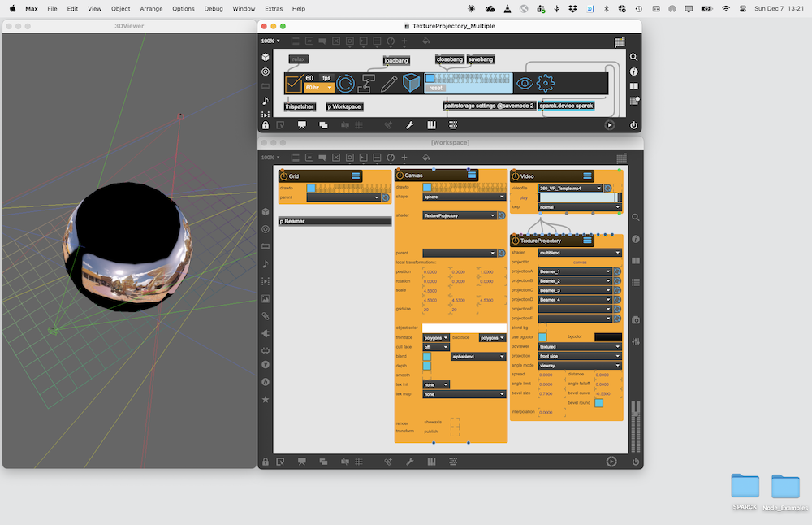Open the Arrange menu
Viewport: 812px width, 525px height.
[x=151, y=8]
